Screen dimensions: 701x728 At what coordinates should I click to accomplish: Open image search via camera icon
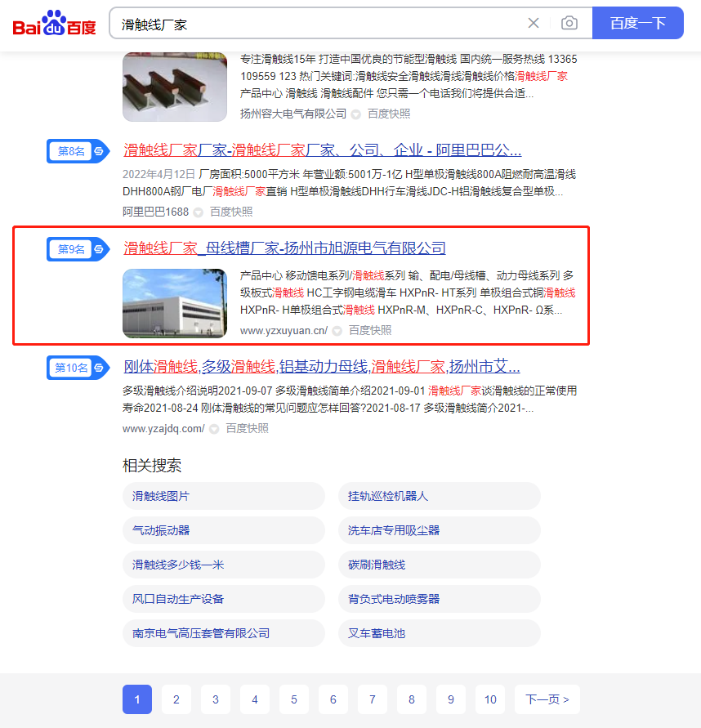coord(569,23)
